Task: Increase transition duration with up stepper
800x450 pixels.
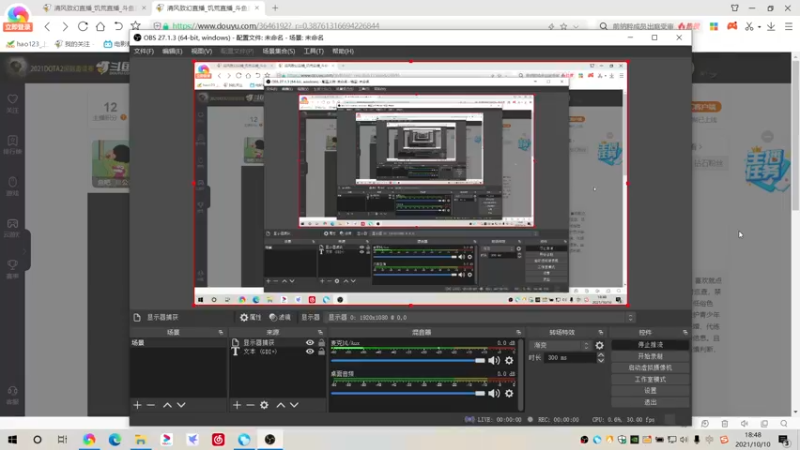Action: click(x=601, y=355)
